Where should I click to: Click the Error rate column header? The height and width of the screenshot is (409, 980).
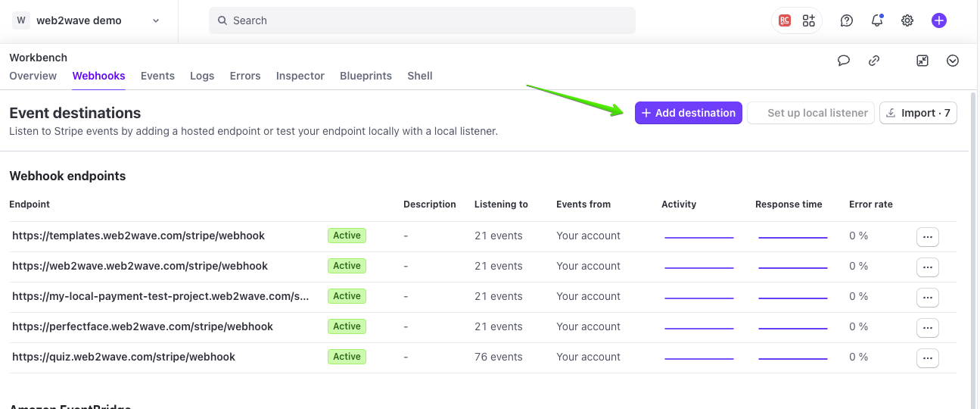click(871, 204)
